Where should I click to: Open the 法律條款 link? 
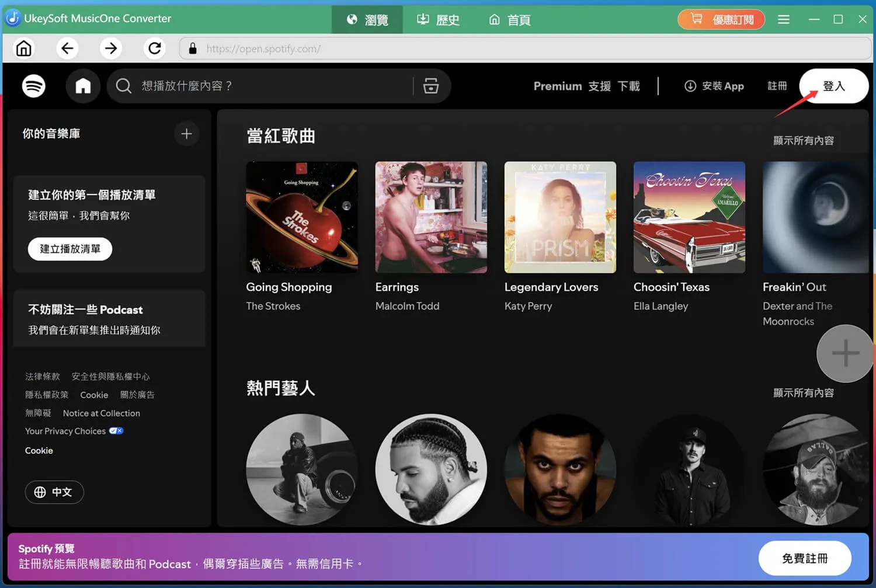43,377
